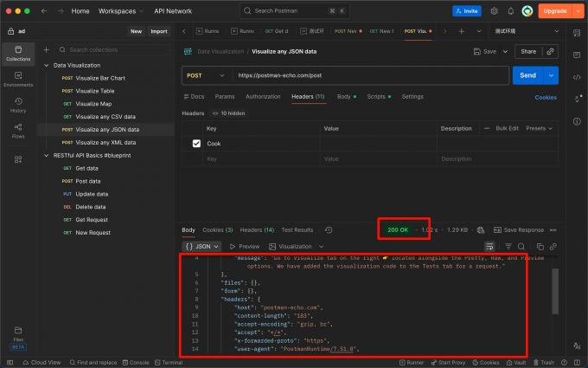Copy the request link icon next to Share
Viewport: 588px width, 368px height.
(x=550, y=51)
